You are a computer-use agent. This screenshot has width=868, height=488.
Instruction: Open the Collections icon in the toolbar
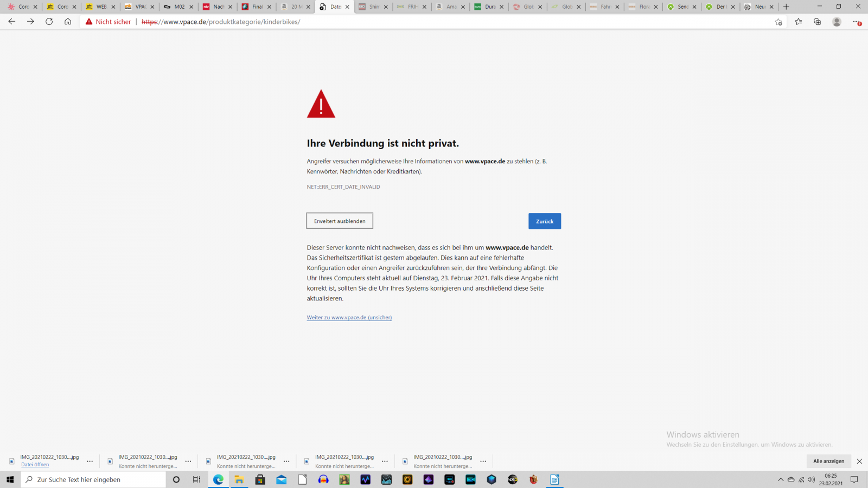coord(817,22)
